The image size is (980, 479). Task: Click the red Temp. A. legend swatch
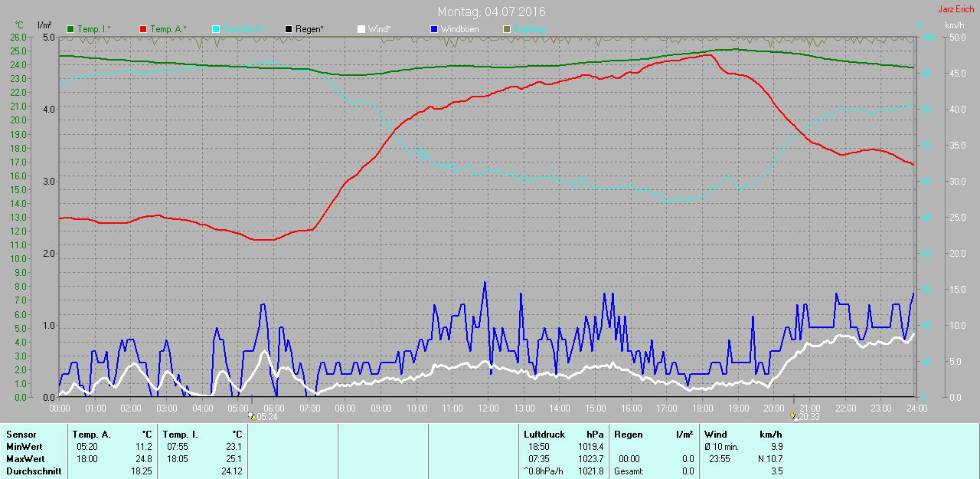pyautogui.click(x=143, y=28)
